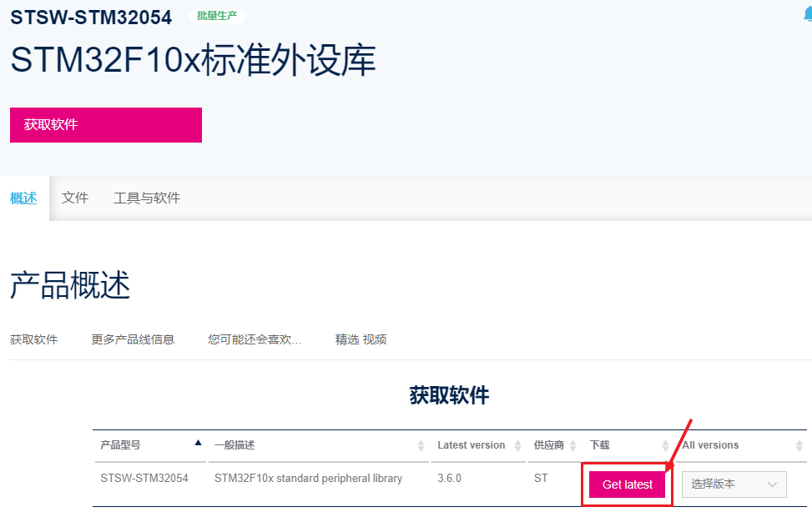Sort by Latest version column arrows

tap(517, 445)
